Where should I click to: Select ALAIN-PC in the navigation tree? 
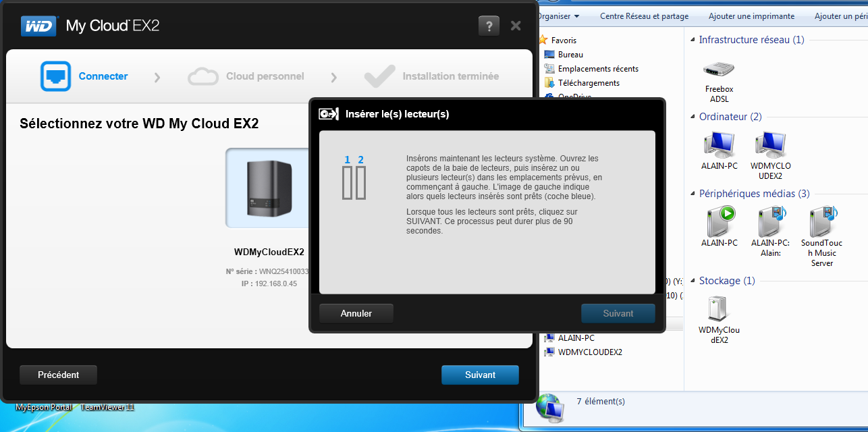(576, 338)
